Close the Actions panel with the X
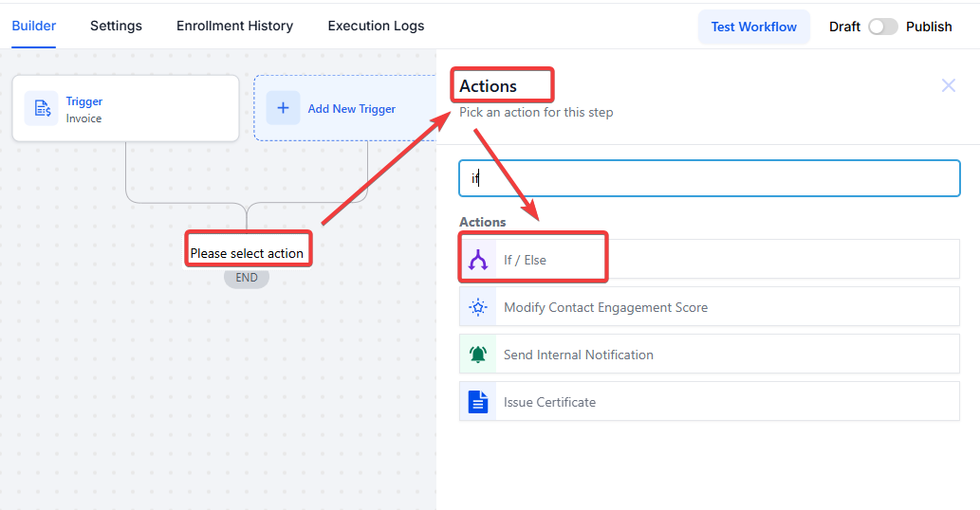This screenshot has height=510, width=980. pyautogui.click(x=948, y=85)
